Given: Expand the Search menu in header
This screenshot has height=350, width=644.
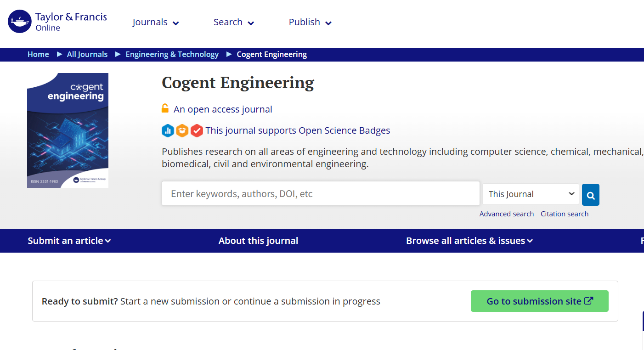Looking at the screenshot, I should pyautogui.click(x=233, y=22).
